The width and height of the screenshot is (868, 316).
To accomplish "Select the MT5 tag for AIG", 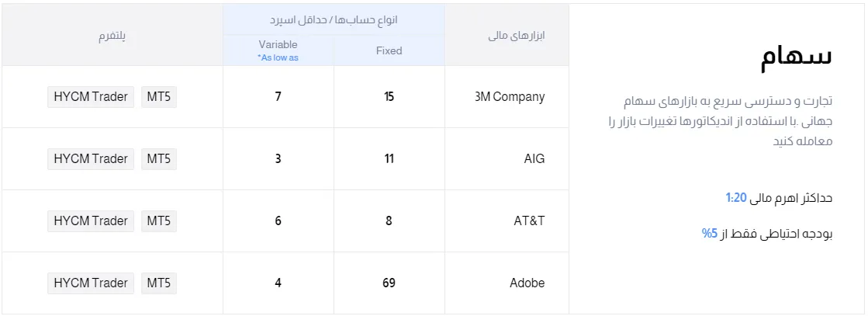I will 158,159.
